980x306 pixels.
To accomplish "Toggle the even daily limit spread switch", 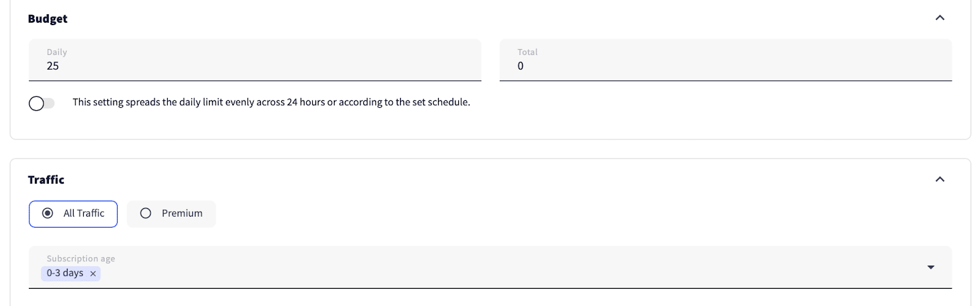I will (42, 103).
